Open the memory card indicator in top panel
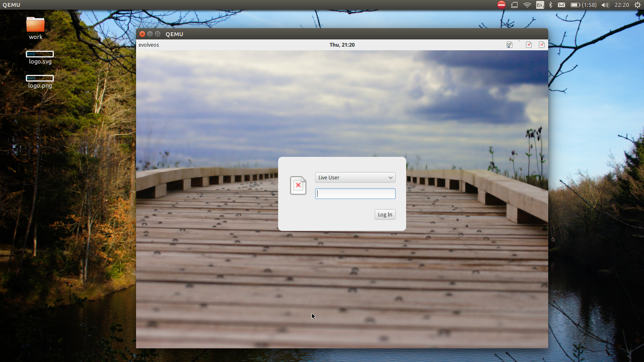Viewport: 644px width, 362px height. tap(514, 5)
